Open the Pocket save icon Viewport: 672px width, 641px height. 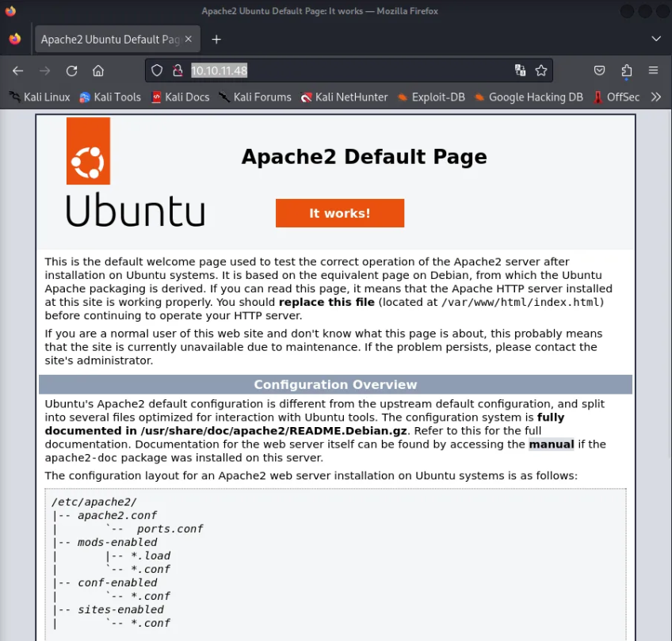tap(600, 71)
